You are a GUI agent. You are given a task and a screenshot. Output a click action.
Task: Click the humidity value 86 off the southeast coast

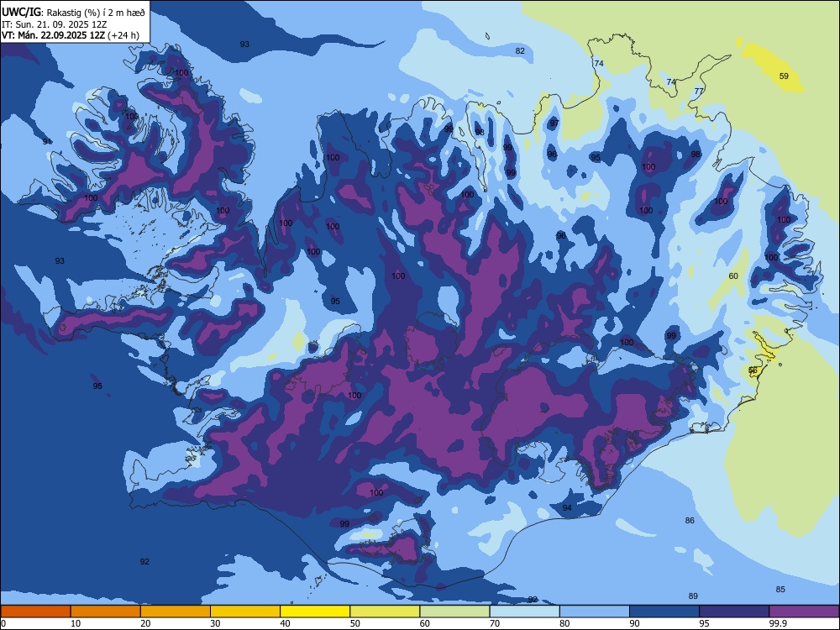(690, 520)
